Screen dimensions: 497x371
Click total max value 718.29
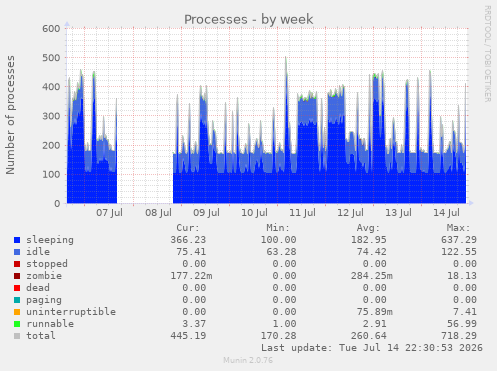point(459,336)
